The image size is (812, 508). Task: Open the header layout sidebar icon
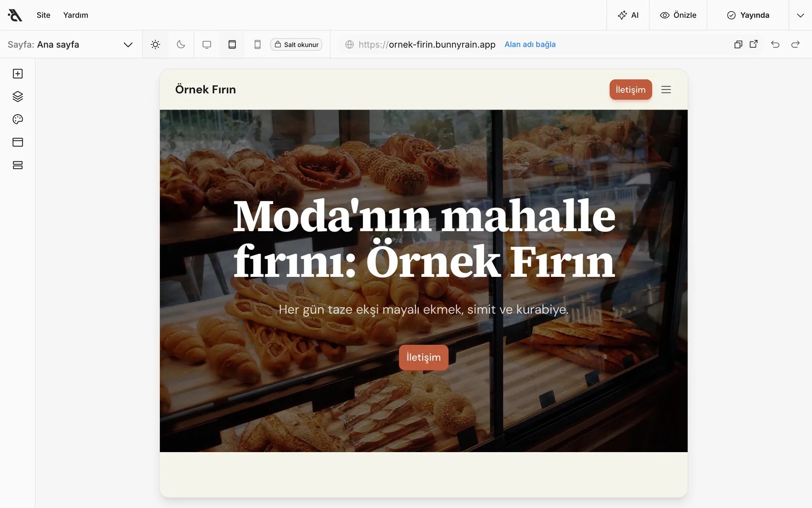(x=18, y=142)
